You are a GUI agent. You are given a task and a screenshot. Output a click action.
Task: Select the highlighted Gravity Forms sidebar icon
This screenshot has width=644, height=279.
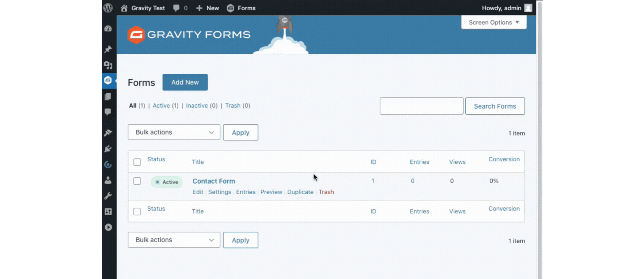[108, 81]
